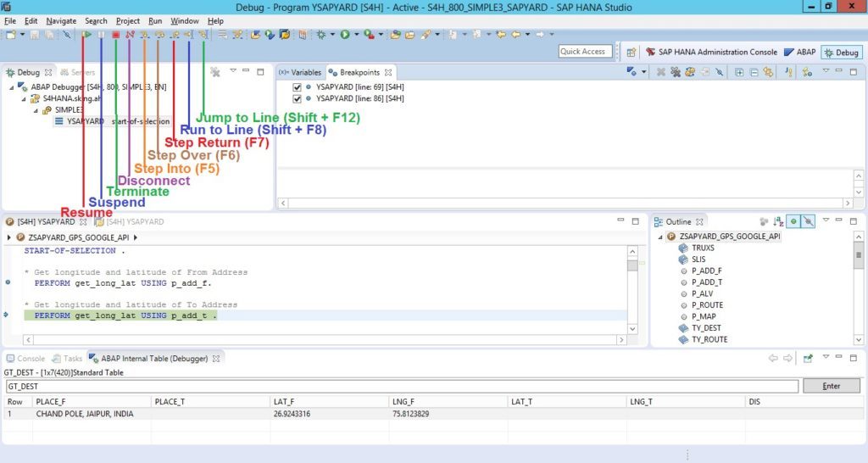Click the Debug perspective button
Screen dimensions: 868x463
pos(842,52)
